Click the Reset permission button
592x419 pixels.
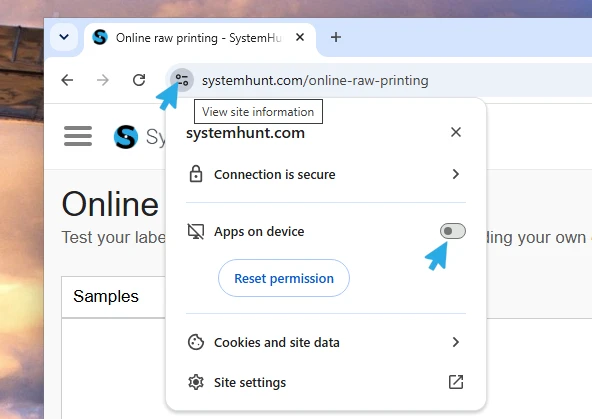(284, 278)
